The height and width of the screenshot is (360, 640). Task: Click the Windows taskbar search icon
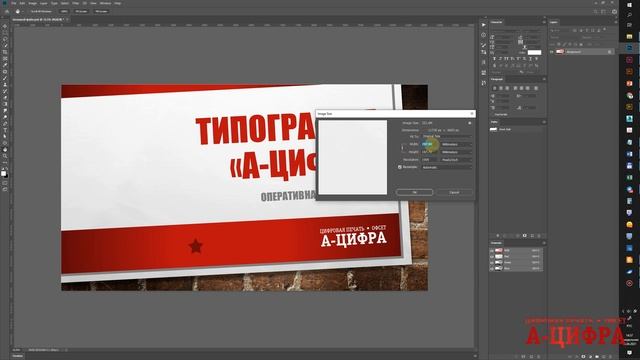(x=629, y=15)
